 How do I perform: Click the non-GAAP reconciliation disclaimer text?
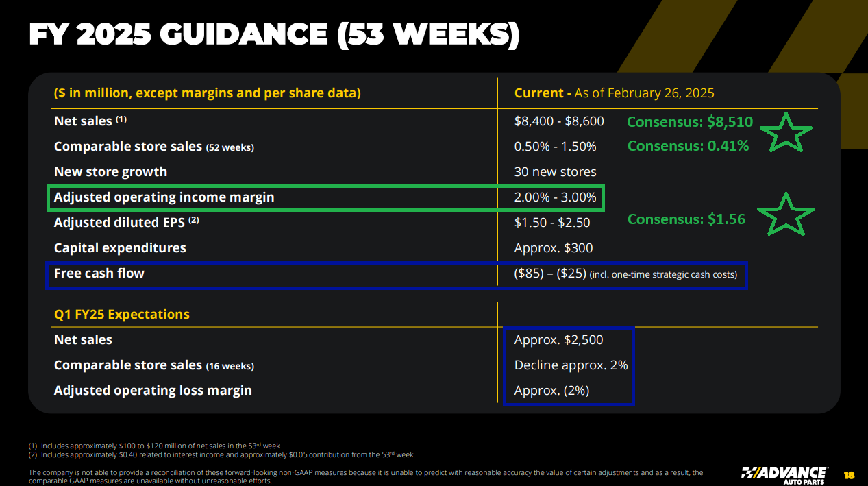[x=366, y=476]
